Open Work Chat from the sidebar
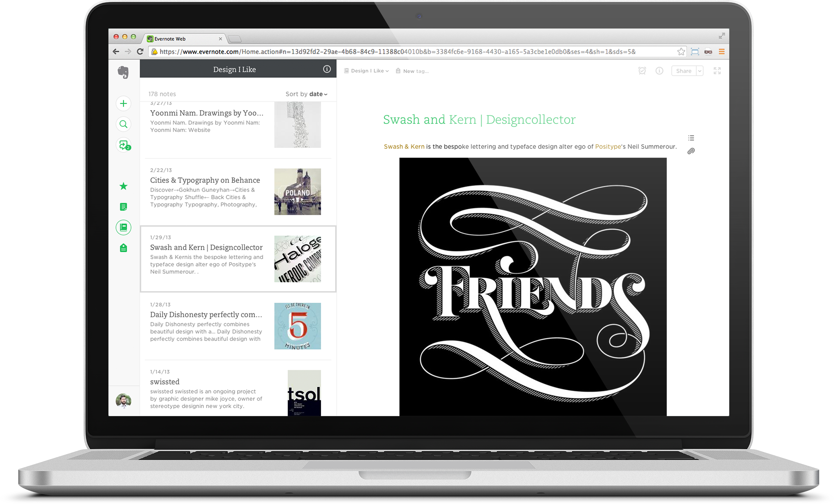The height and width of the screenshot is (504, 834). tap(124, 145)
